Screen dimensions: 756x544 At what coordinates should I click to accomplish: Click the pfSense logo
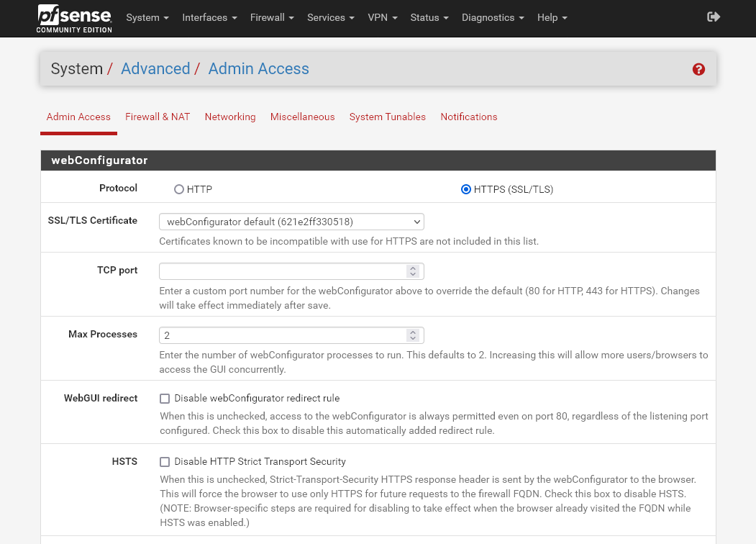tap(73, 17)
